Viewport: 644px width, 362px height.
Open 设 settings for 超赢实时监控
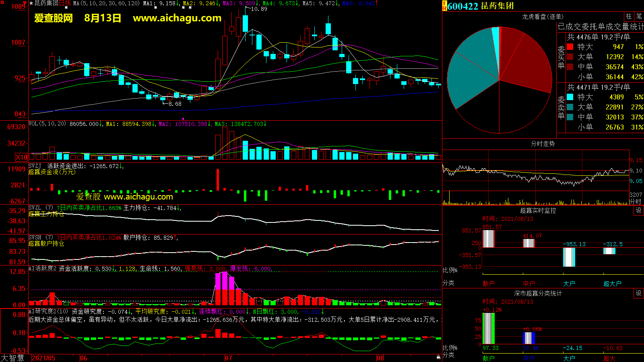pos(639,210)
